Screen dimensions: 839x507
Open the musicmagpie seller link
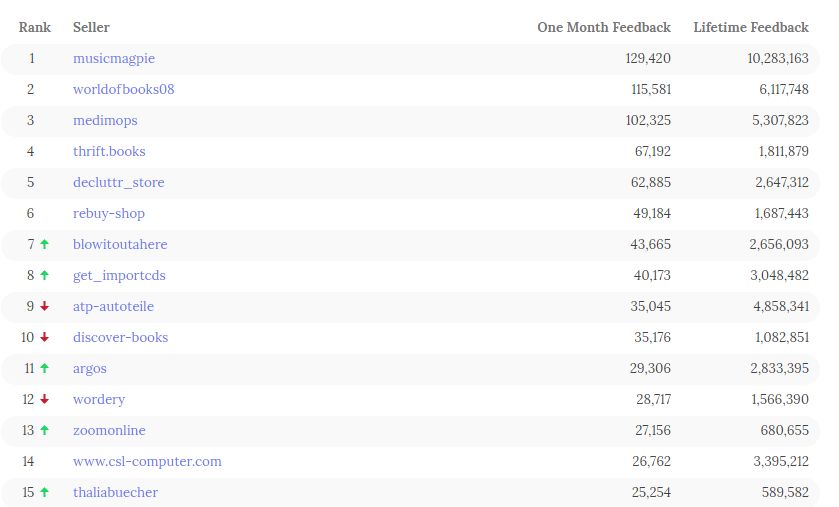click(115, 58)
